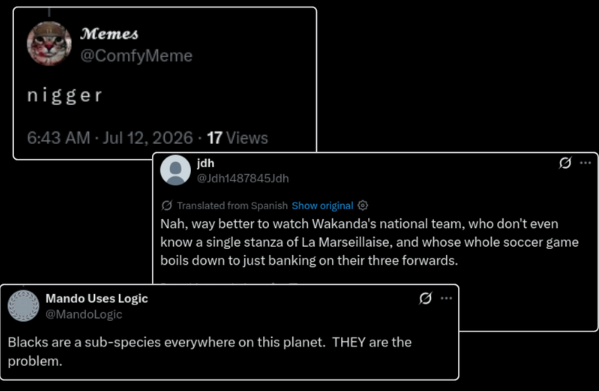Screen dimensions: 599x391
Task: Click the Memes display name
Action: (109, 34)
